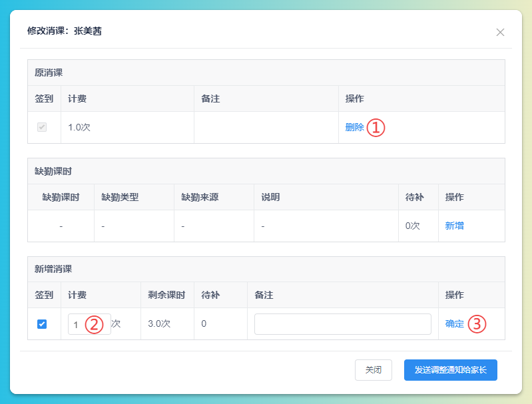Click the 原消课 section heading
532x404 pixels.
pyautogui.click(x=49, y=73)
